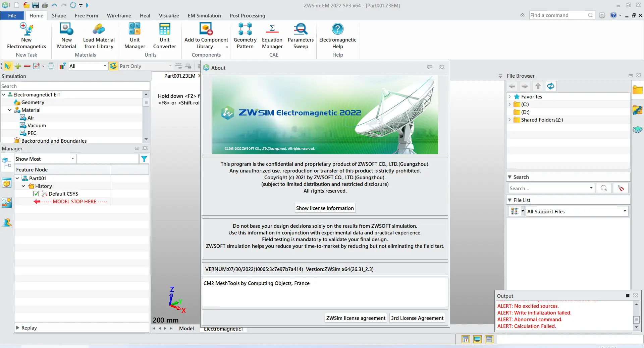This screenshot has height=348, width=644.
Task: Open ZWSim license agreement
Action: pos(356,318)
